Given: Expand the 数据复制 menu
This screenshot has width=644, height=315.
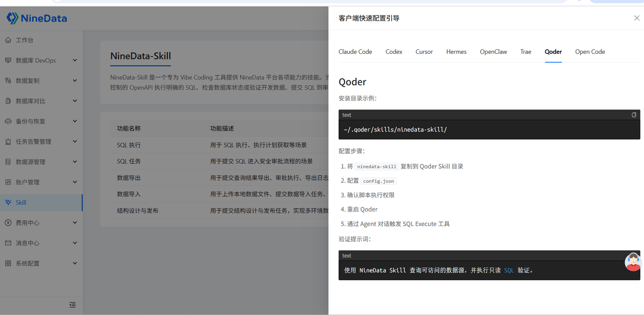Looking at the screenshot, I should click(x=75, y=80).
